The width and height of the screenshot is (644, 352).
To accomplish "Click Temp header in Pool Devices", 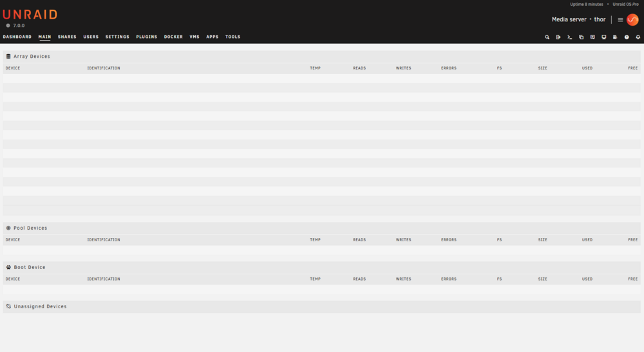I will (x=315, y=239).
